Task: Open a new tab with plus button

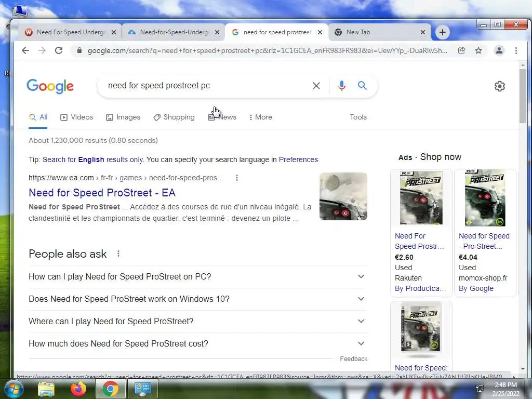Action: click(443, 32)
